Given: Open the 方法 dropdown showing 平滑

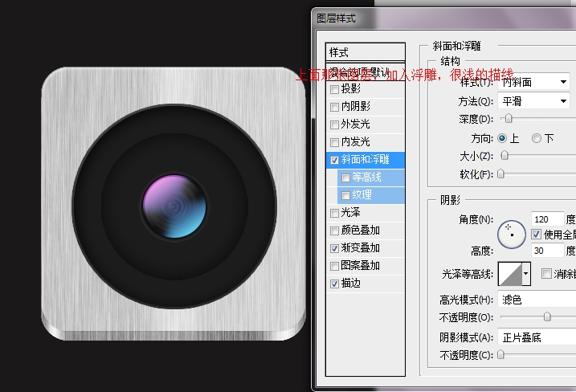Looking at the screenshot, I should (533, 101).
